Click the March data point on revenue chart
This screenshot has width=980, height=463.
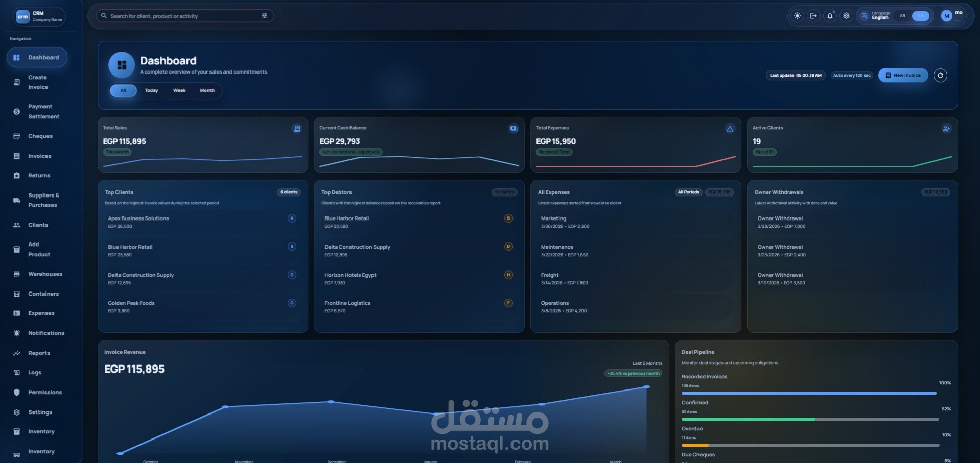click(647, 387)
